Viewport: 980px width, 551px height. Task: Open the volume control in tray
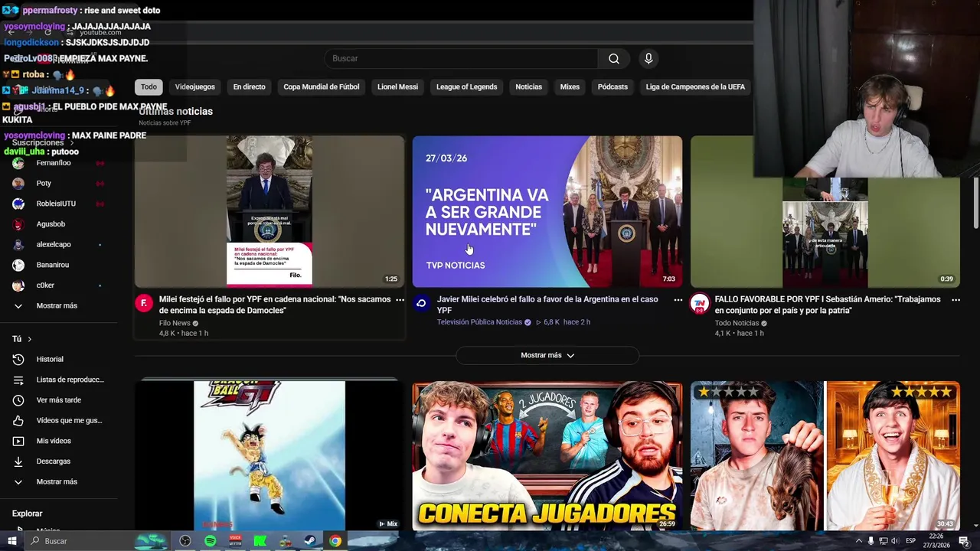(x=895, y=541)
